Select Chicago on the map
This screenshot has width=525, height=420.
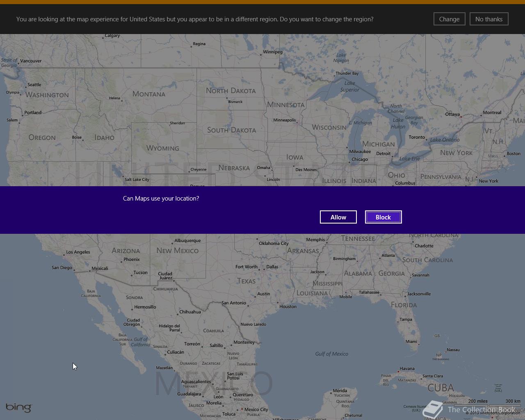pyautogui.click(x=360, y=159)
